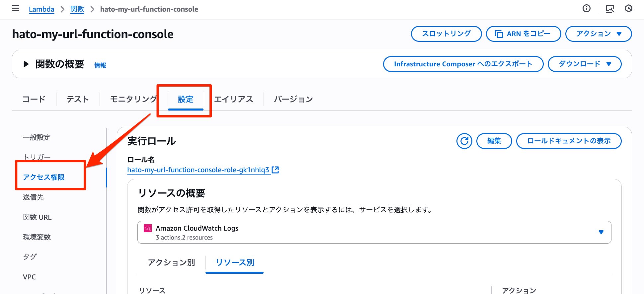The width and height of the screenshot is (644, 294).
Task: Select the アクション別 tab
Action: click(x=171, y=262)
